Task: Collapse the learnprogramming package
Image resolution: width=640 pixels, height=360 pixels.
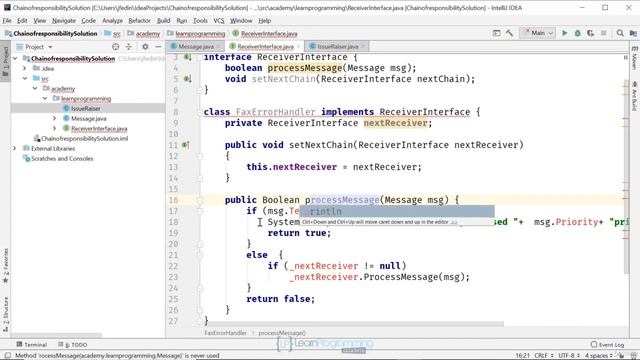Action: coord(45,98)
